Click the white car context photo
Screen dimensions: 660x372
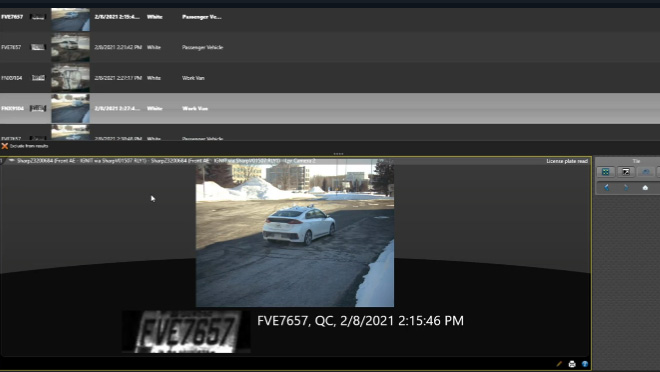295,234
